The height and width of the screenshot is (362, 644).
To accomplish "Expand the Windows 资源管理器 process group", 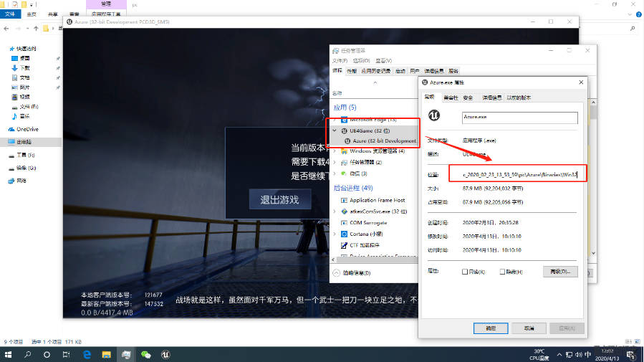I will (x=335, y=151).
